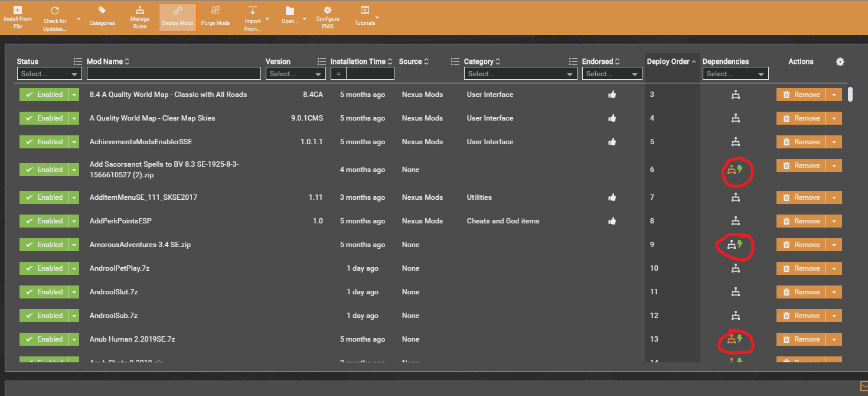The height and width of the screenshot is (396, 868).
Task: Click Install From File toolbar icon
Action: point(18,11)
